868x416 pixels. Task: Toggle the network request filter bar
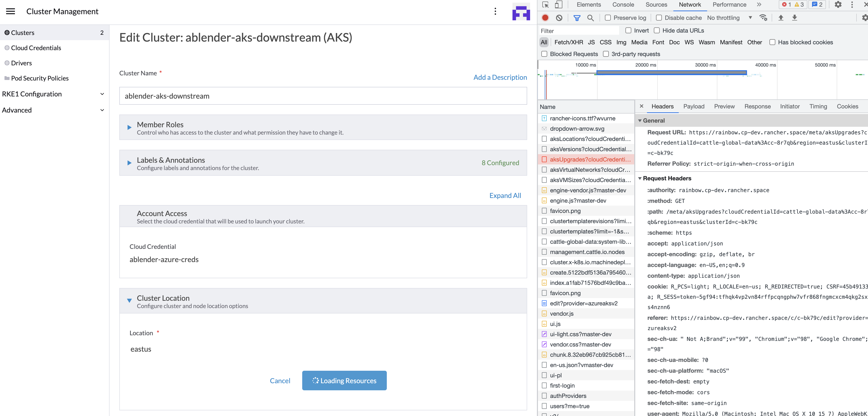pyautogui.click(x=577, y=18)
